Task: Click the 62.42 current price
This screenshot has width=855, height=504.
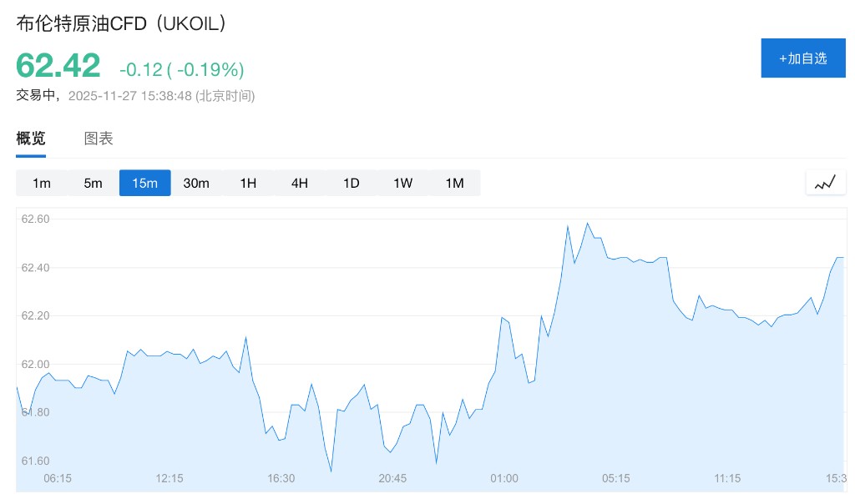Action: (x=58, y=66)
